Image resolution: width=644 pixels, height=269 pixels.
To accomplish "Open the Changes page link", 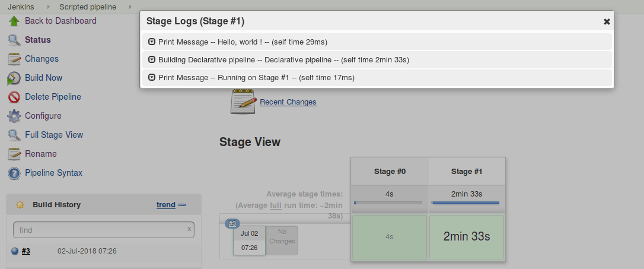I will click(x=42, y=59).
